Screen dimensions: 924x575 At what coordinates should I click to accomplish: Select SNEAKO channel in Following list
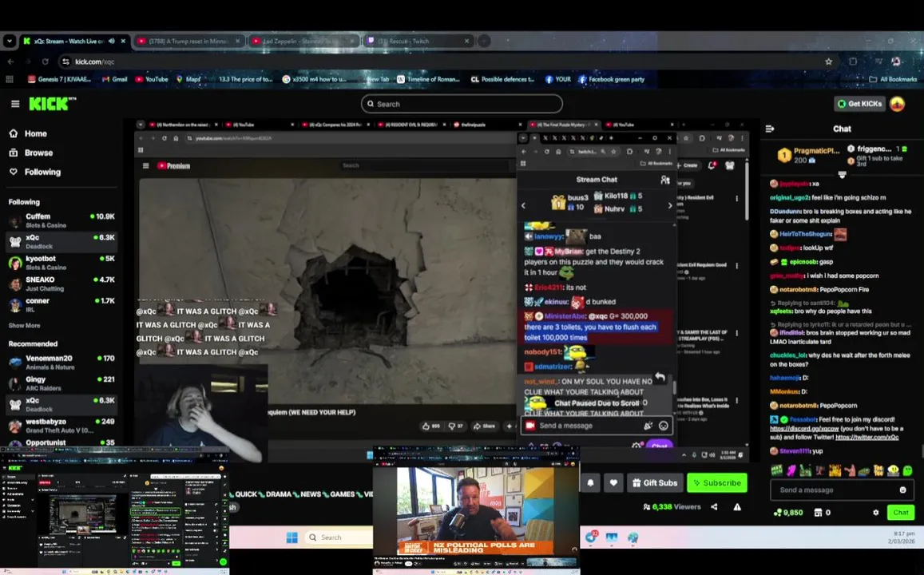pyautogui.click(x=61, y=284)
